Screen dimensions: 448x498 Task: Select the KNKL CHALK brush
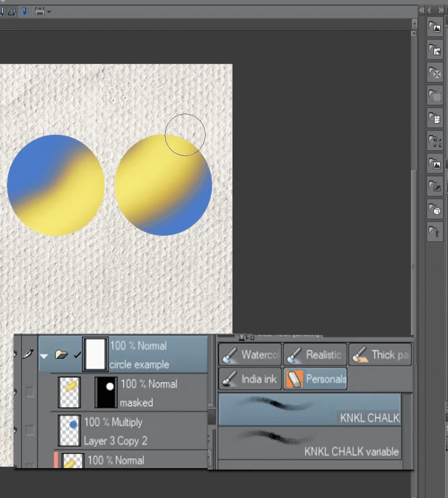[310, 409]
